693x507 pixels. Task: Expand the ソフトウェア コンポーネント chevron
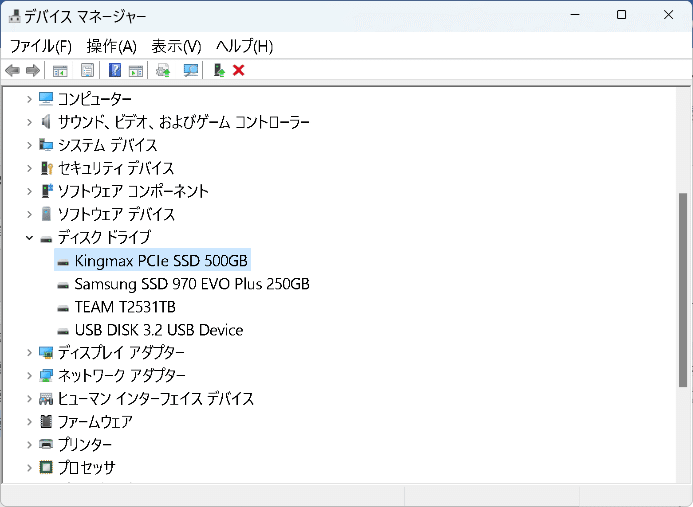29,191
